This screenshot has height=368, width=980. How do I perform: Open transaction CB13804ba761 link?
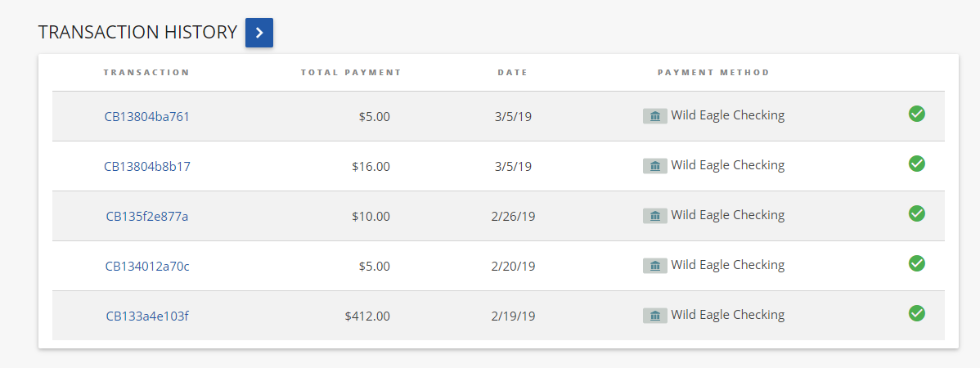[147, 116]
